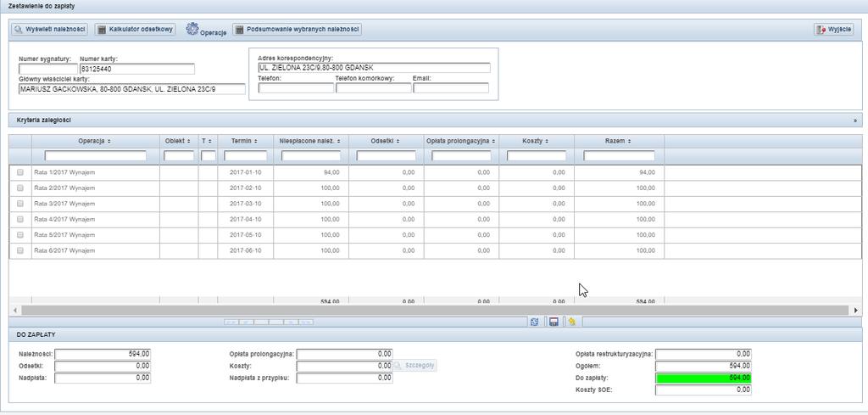Click the Zestawienie do zapłaty window title
The height and width of the screenshot is (415, 868).
tap(42, 6)
